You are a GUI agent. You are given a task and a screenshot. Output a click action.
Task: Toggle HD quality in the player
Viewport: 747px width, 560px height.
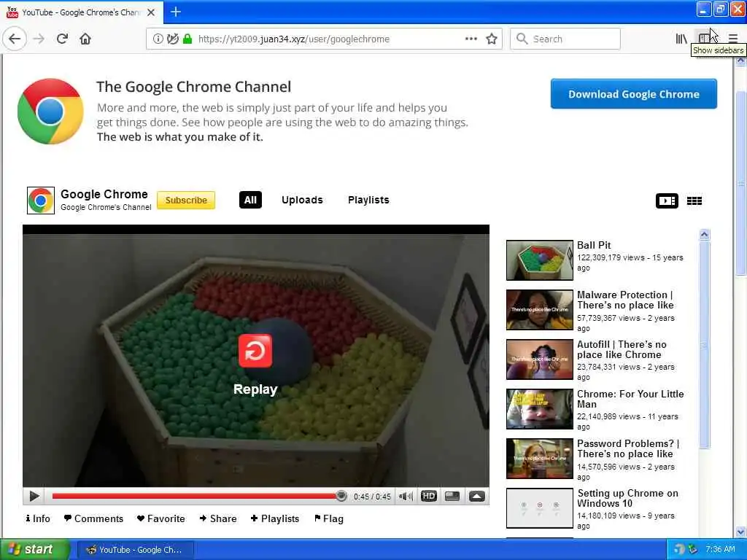(x=429, y=496)
